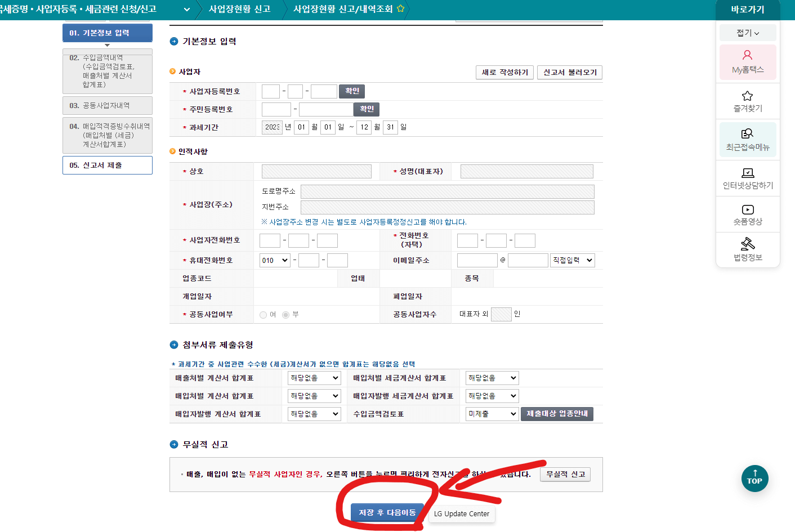The height and width of the screenshot is (532, 795).
Task: Open LG Update Center from taskbar
Action: pyautogui.click(x=461, y=513)
